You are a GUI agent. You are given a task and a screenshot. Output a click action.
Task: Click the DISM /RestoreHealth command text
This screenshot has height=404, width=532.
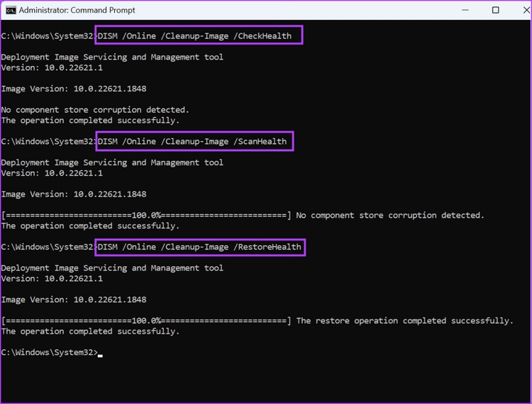(x=199, y=247)
